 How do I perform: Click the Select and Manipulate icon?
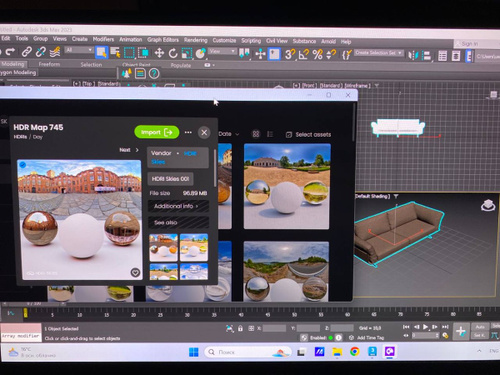click(x=260, y=54)
